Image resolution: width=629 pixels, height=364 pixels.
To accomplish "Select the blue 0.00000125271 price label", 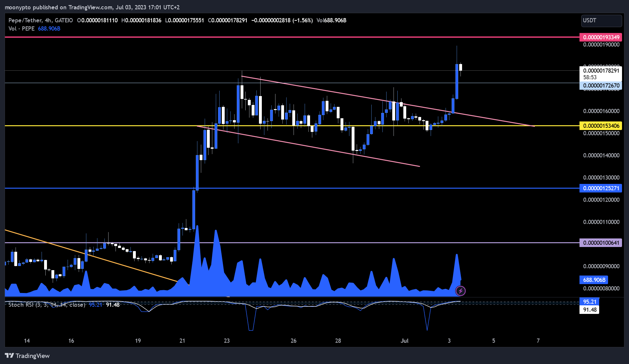I will coord(601,188).
